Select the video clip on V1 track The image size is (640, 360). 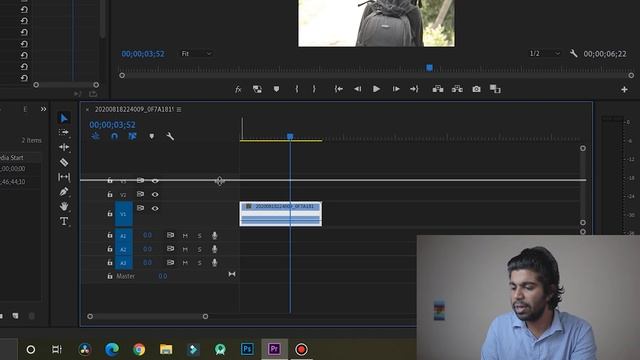click(x=281, y=214)
